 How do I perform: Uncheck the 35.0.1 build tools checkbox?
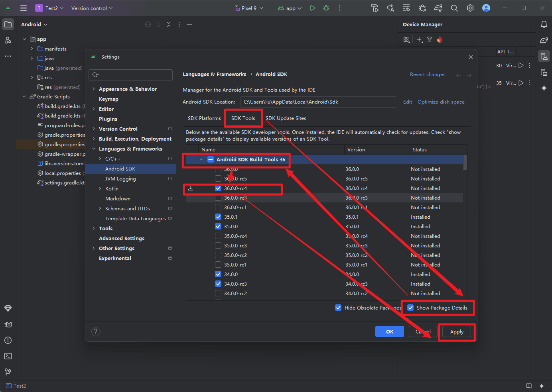[218, 217]
